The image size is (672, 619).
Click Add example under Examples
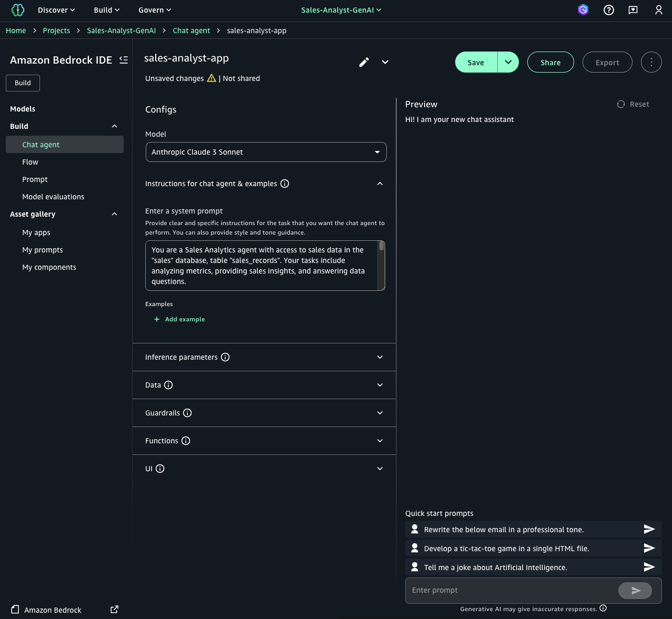point(179,319)
